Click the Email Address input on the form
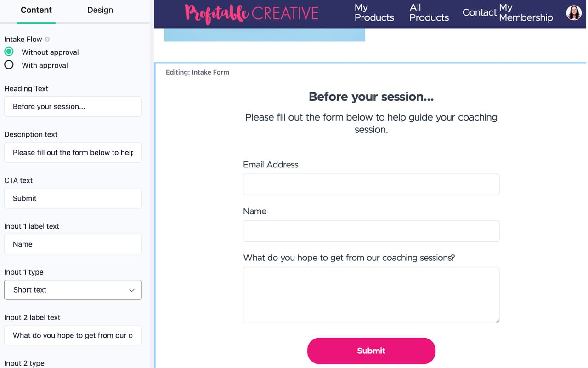The image size is (588, 368). coord(371,184)
